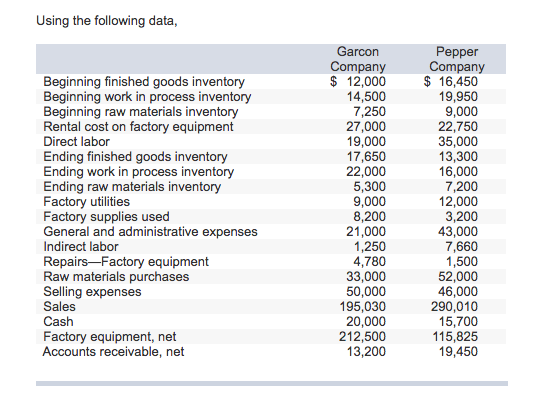Click Pepper's 290,010 sales value
Image resolution: width=534 pixels, height=405 pixels.
(x=454, y=307)
